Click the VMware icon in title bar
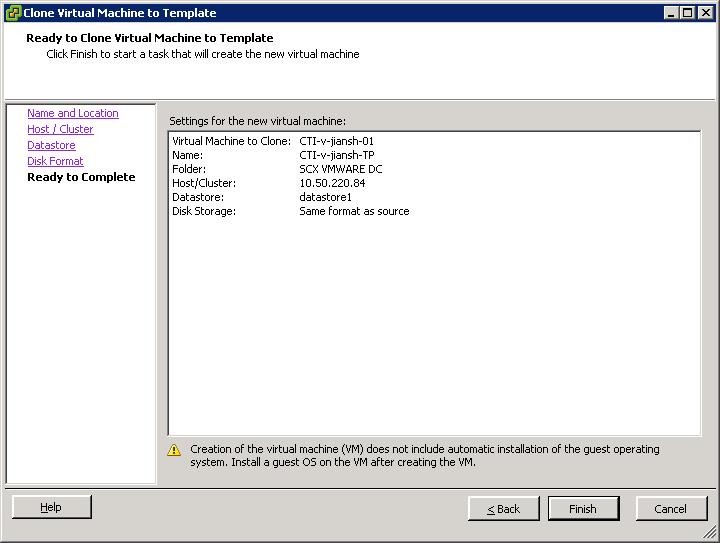The image size is (720, 543). coord(13,12)
